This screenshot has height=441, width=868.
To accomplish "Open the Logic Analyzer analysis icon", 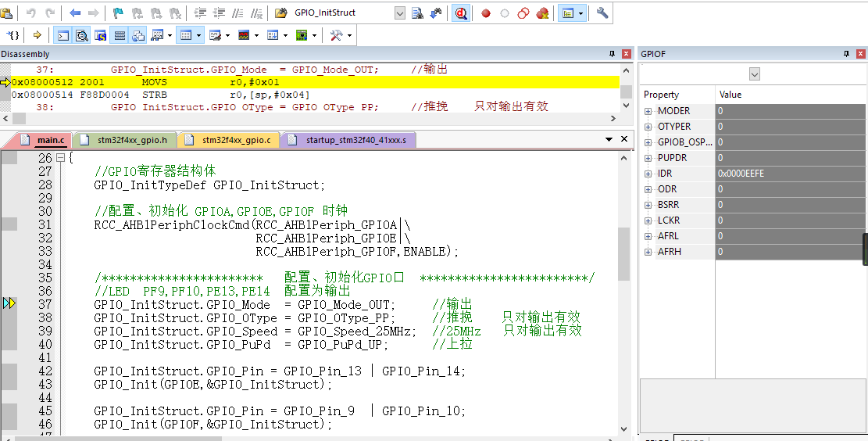I will (x=244, y=35).
